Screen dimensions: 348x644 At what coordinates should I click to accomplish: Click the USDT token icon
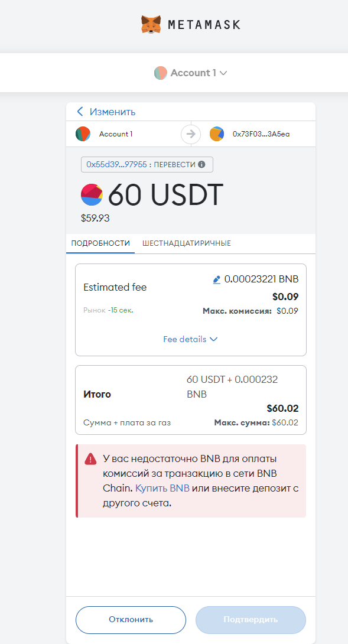coord(92,195)
